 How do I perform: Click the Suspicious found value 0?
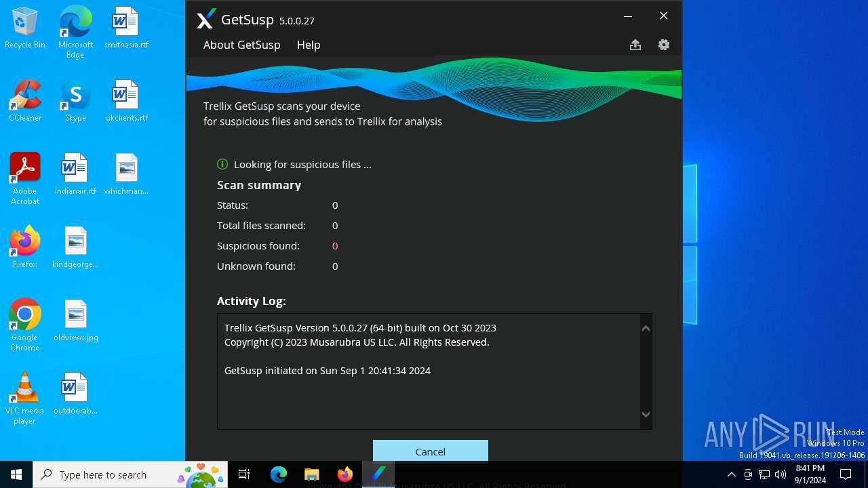point(335,245)
